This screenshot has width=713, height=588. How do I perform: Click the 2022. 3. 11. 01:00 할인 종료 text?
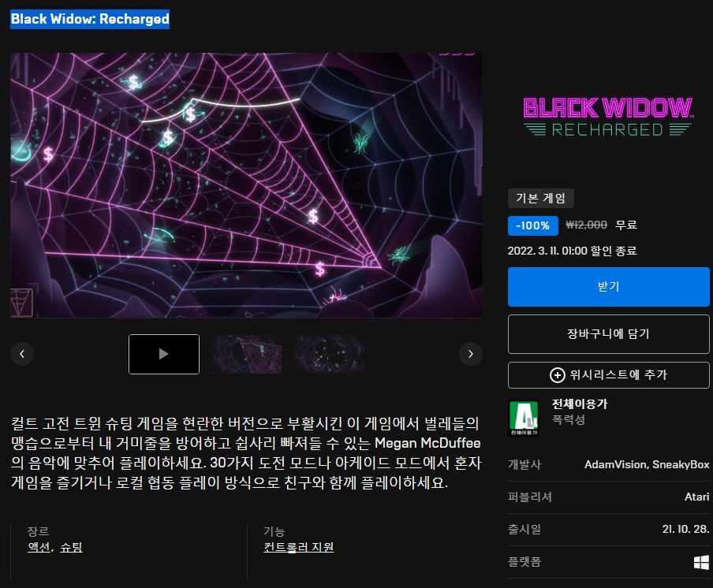pos(572,251)
